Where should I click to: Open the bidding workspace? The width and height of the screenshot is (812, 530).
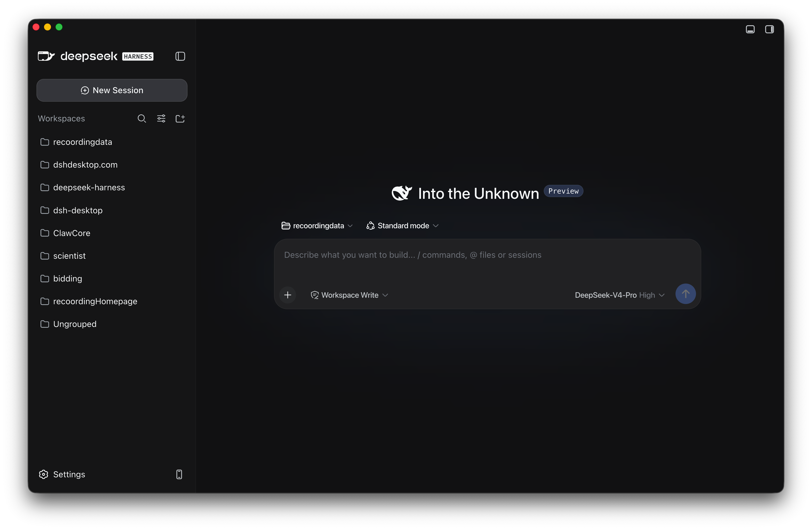click(x=112, y=278)
